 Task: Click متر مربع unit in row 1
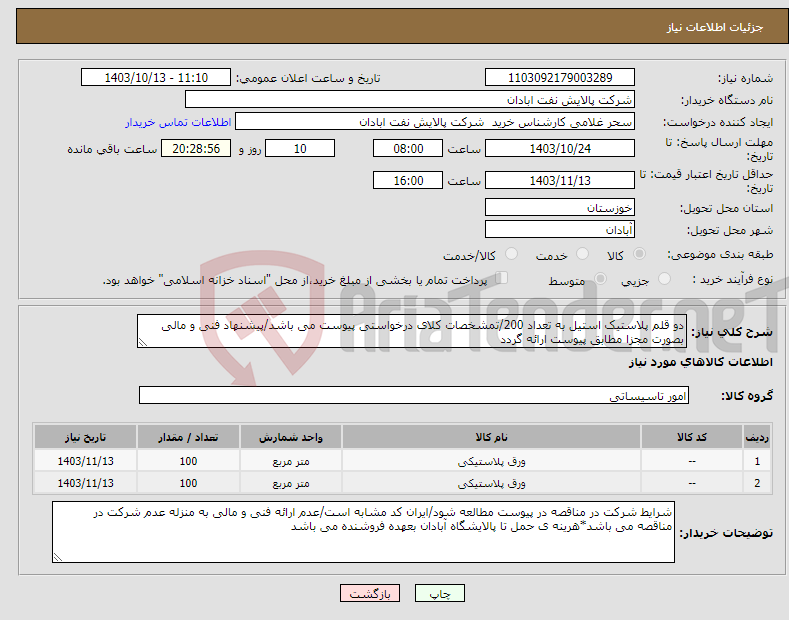[291, 461]
